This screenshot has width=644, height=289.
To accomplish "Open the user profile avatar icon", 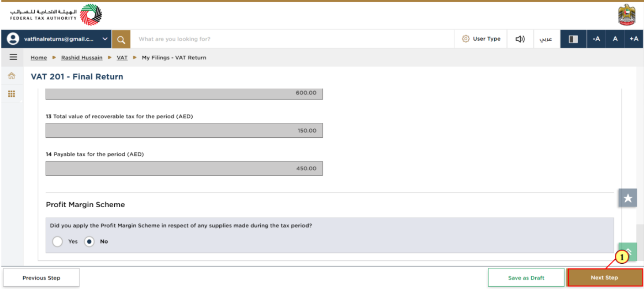I will pos(13,39).
